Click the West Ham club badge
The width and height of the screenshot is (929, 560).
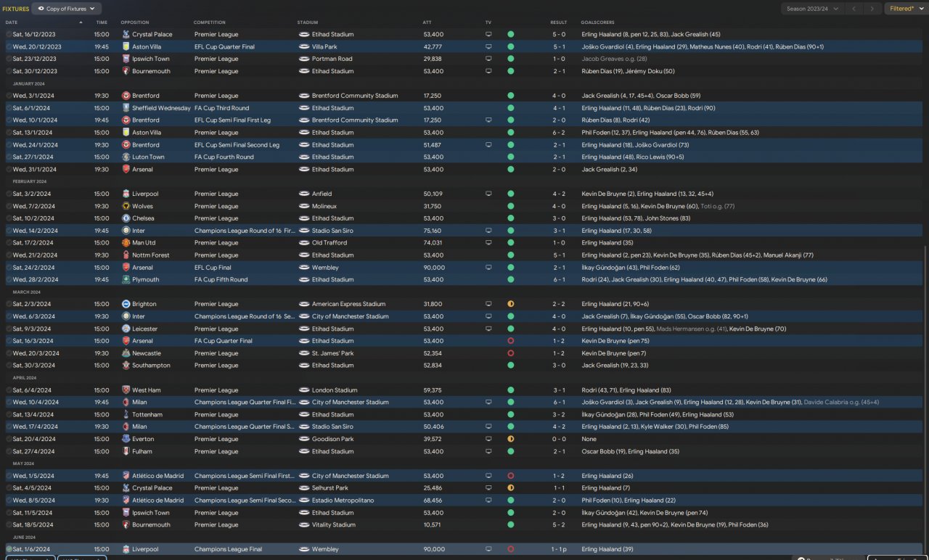(126, 390)
